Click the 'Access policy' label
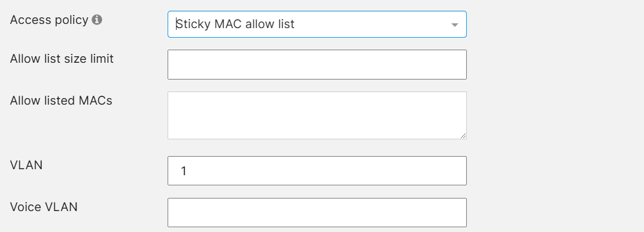The height and width of the screenshot is (232, 644). (49, 20)
